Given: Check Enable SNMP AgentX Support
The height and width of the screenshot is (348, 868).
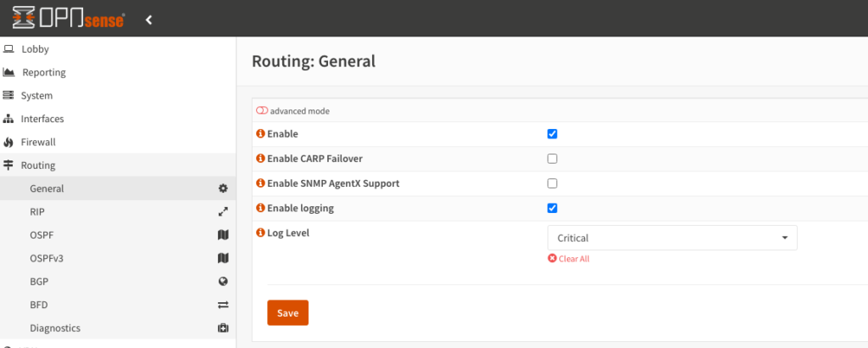Looking at the screenshot, I should [552, 183].
